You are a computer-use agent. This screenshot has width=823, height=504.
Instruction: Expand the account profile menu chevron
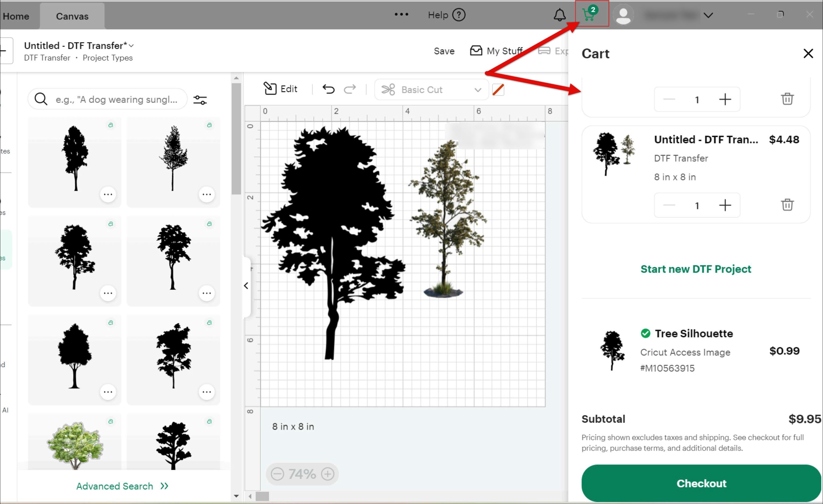click(x=708, y=15)
